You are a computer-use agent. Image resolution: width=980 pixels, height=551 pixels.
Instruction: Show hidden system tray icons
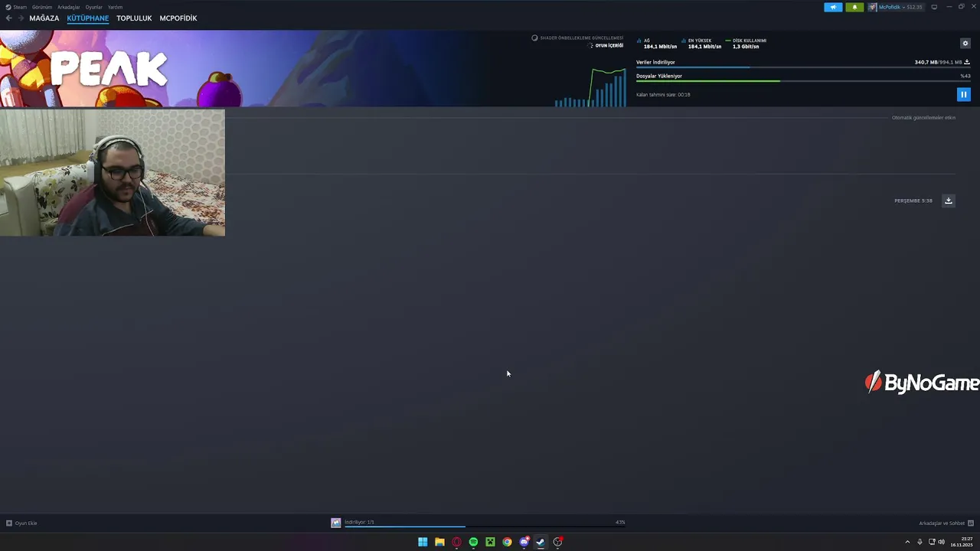tap(908, 542)
